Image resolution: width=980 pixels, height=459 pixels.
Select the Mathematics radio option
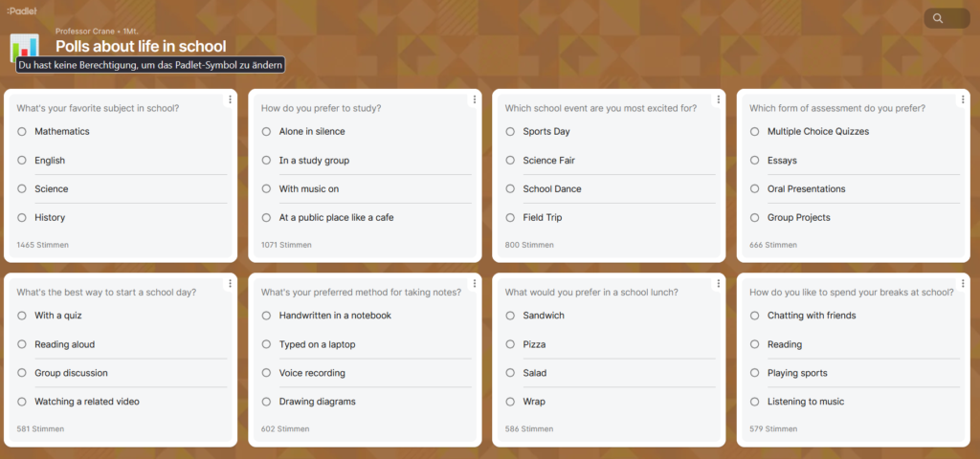22,131
